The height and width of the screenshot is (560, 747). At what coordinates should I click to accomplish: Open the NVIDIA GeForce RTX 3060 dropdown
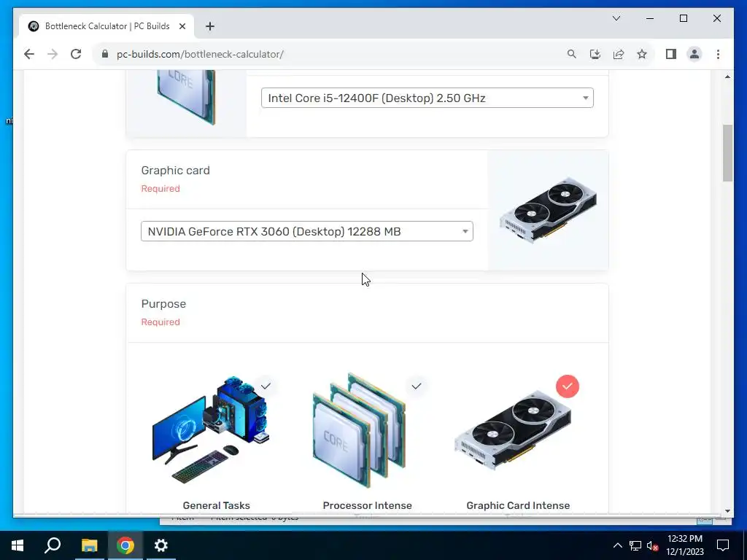pos(307,231)
